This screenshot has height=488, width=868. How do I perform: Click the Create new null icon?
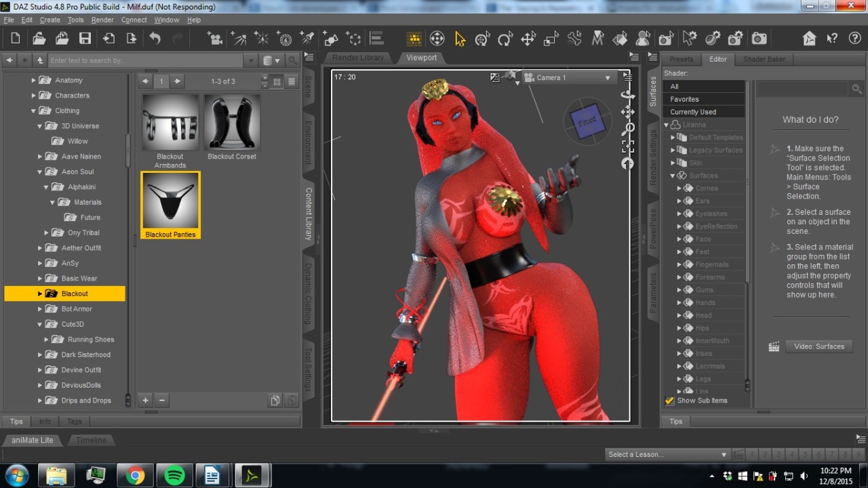[x=353, y=39]
